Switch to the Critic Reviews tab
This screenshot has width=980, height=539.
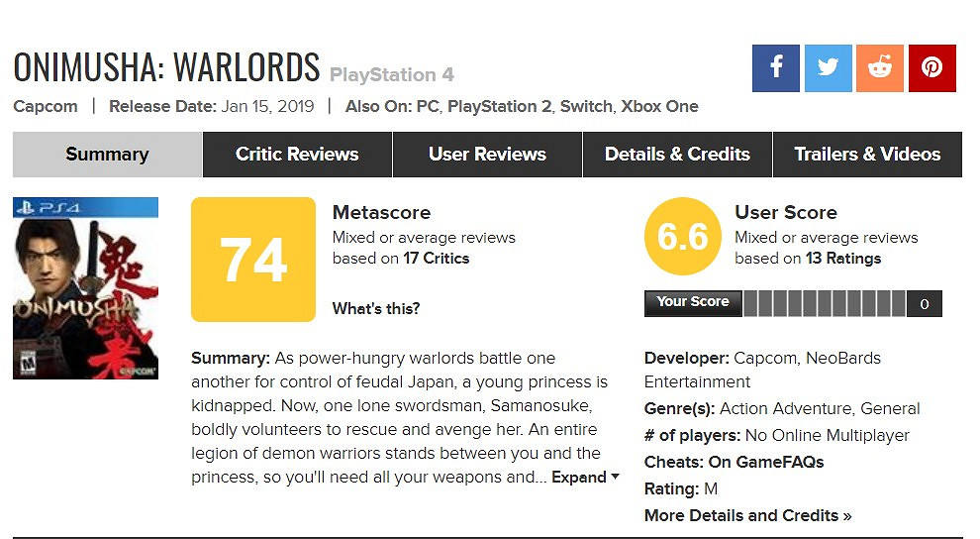click(x=297, y=155)
